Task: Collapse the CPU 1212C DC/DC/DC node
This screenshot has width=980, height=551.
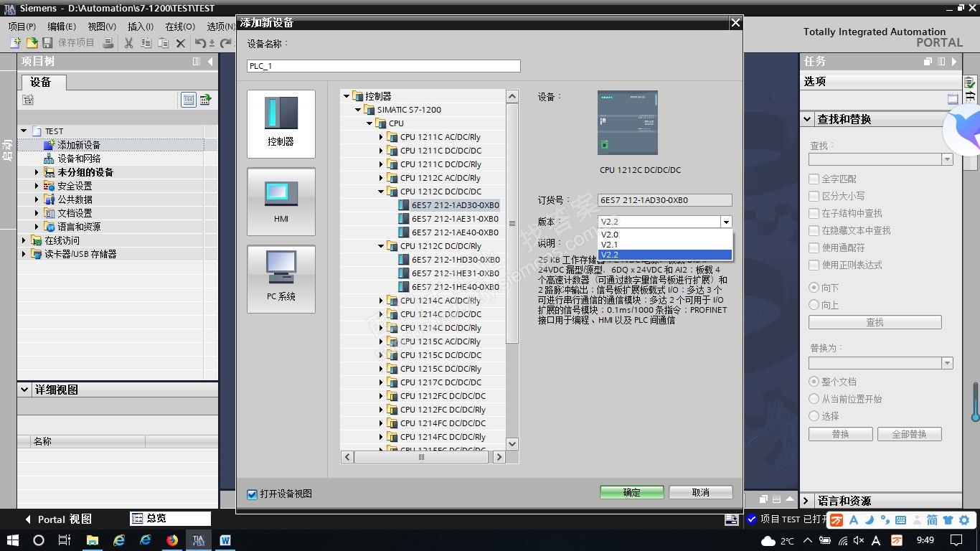Action: pyautogui.click(x=381, y=192)
